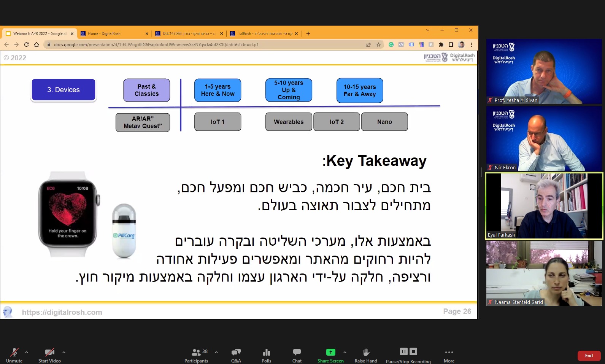Close the DLC145065 tab
Screen dimensions: 605x364
point(222,33)
